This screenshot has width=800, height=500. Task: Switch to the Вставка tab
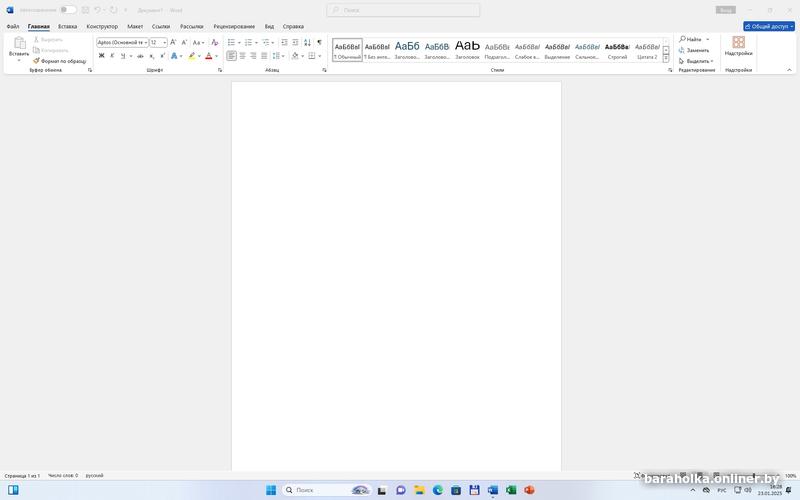[67, 26]
